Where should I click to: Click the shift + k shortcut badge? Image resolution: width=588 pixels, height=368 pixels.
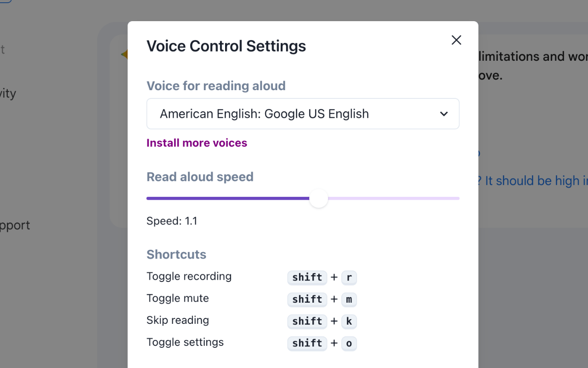322,321
